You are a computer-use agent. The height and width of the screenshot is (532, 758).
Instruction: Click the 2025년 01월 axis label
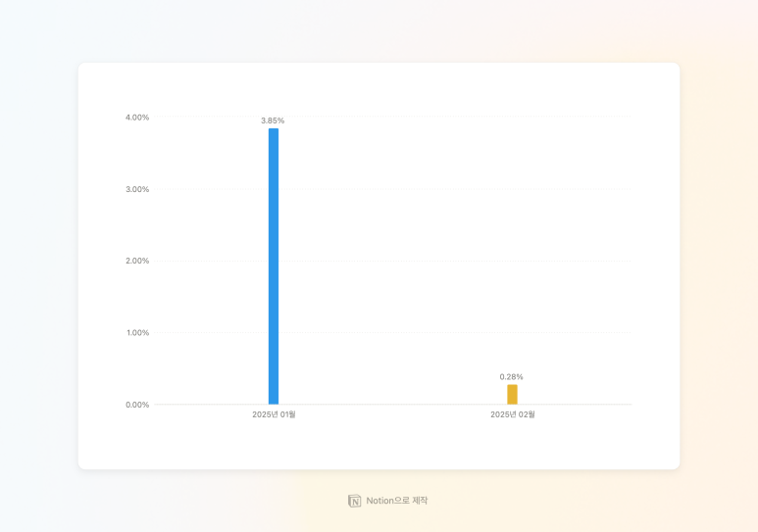(274, 414)
